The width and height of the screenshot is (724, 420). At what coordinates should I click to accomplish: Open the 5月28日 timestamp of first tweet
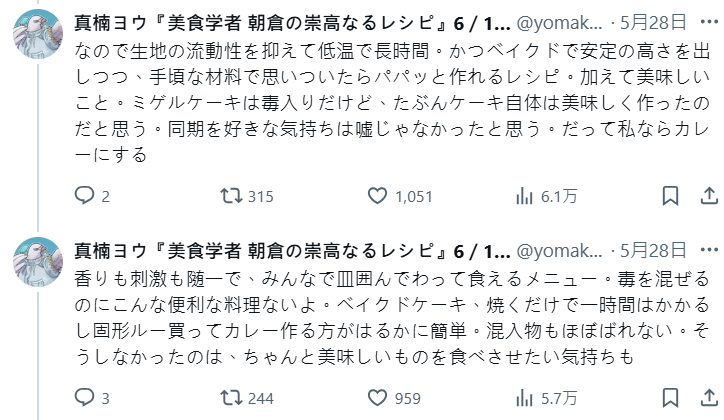tap(653, 21)
